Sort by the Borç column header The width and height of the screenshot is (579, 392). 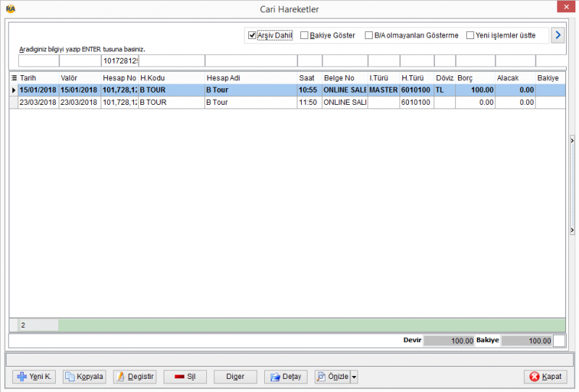(476, 78)
